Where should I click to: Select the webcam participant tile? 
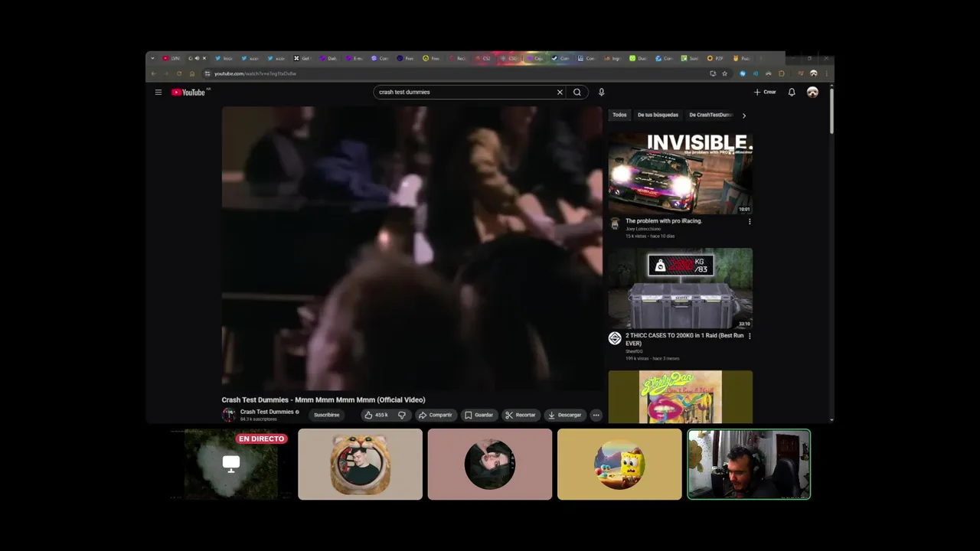tap(749, 464)
